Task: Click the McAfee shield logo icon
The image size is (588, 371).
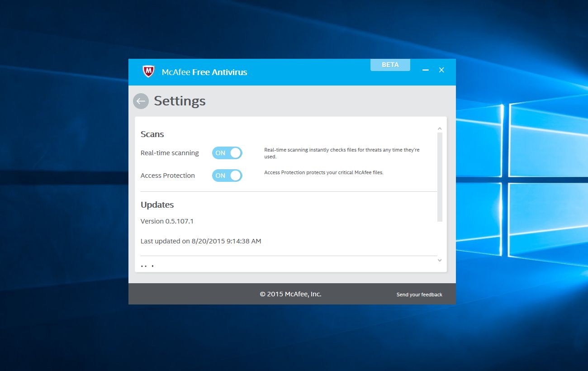Action: pos(148,71)
